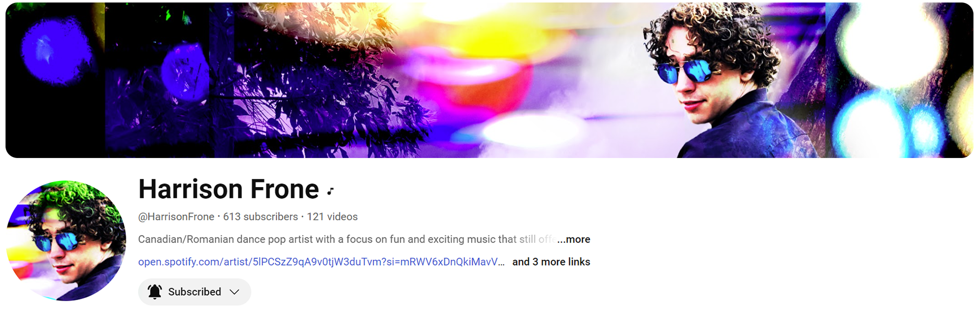Screen dimensions: 980x315
Task: Expand the Subscribed chevron dropdown
Action: pyautogui.click(x=234, y=292)
